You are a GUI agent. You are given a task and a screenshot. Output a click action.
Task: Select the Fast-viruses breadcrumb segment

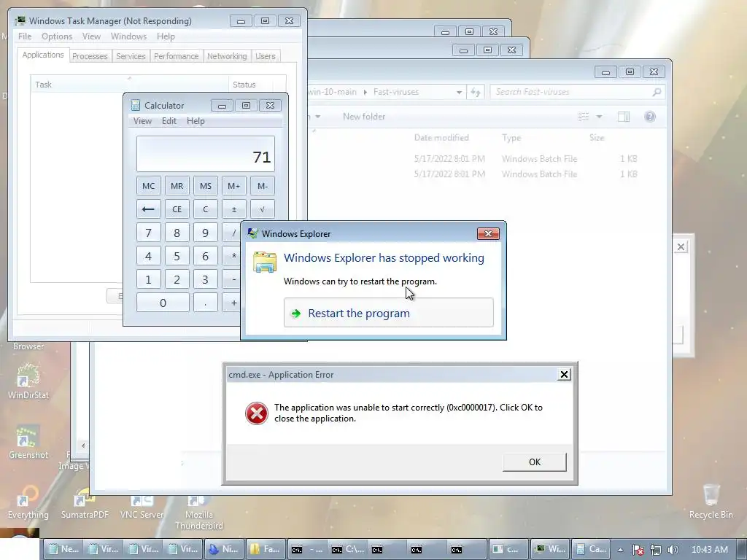pyautogui.click(x=396, y=92)
